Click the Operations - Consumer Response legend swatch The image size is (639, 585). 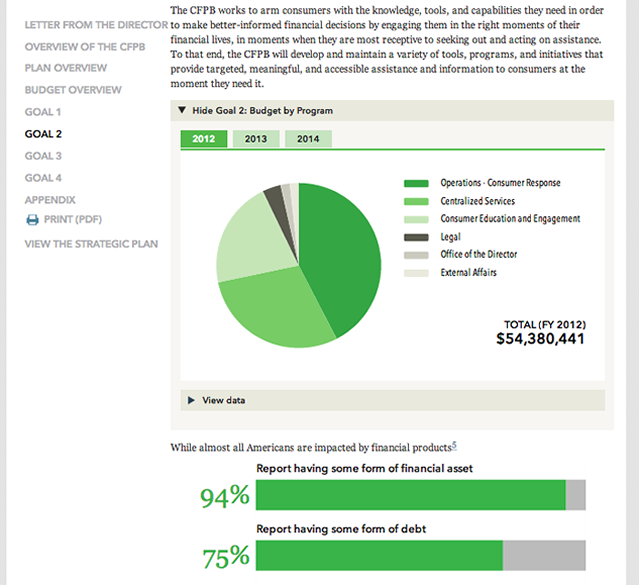point(416,183)
